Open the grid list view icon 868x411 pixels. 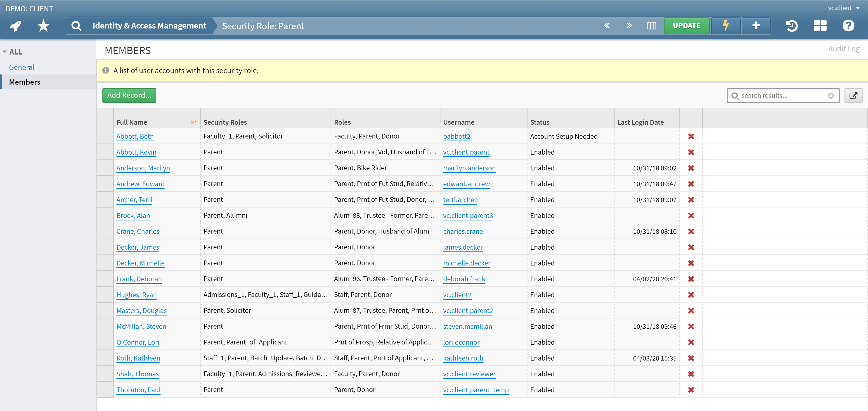point(652,26)
